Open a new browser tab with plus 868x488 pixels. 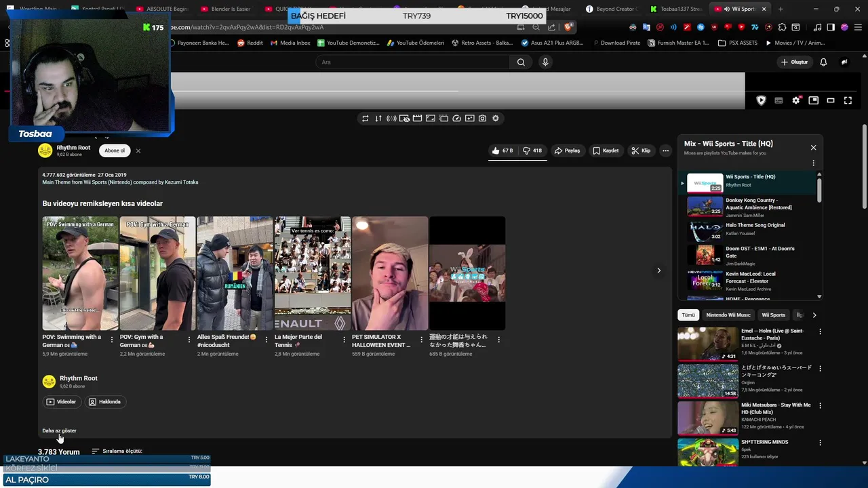[781, 9]
